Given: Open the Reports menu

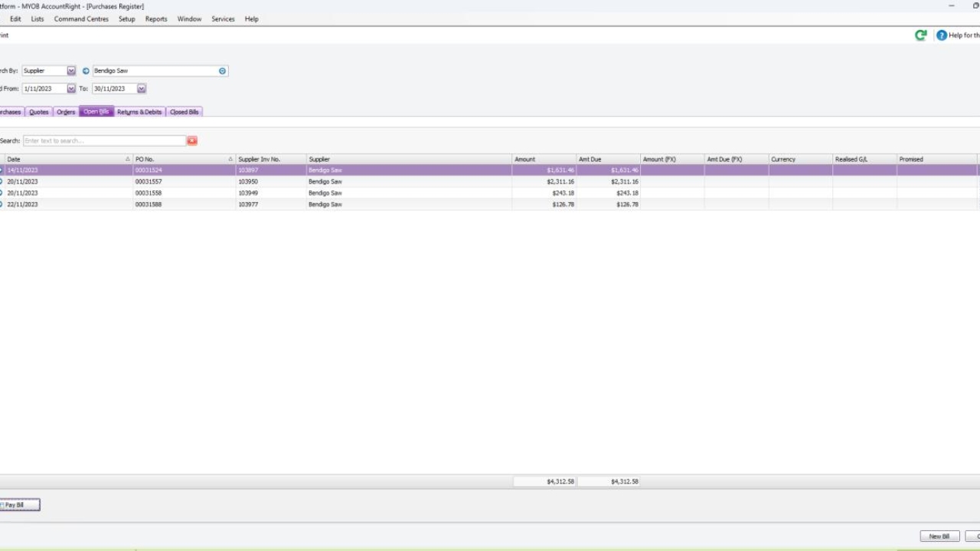Looking at the screenshot, I should 156,19.
